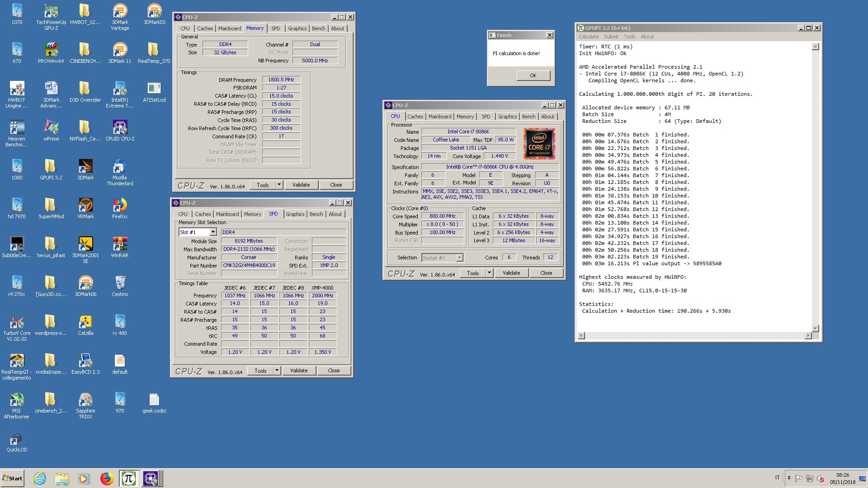Click Validate in processor CPU-Z window

(x=511, y=273)
